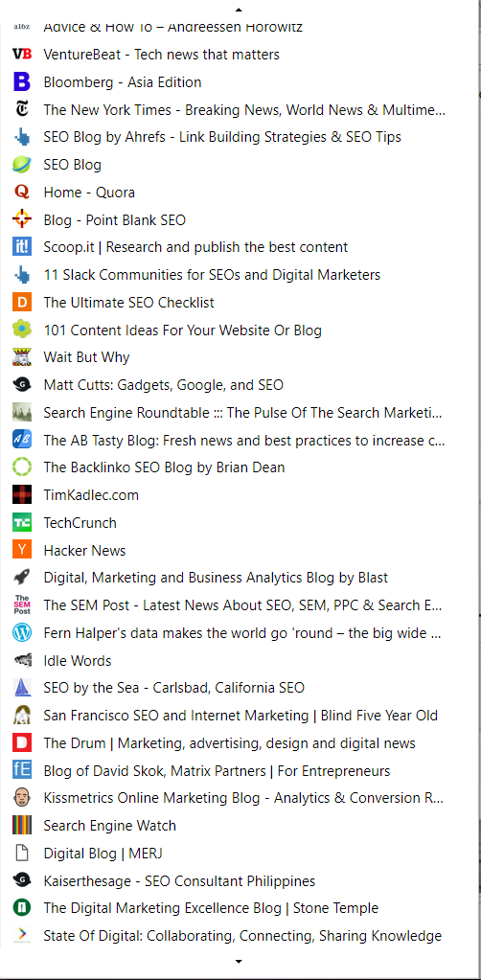Click the Hacker News orange Y favicon
Viewport: 481px width, 980px height.
[x=22, y=550]
